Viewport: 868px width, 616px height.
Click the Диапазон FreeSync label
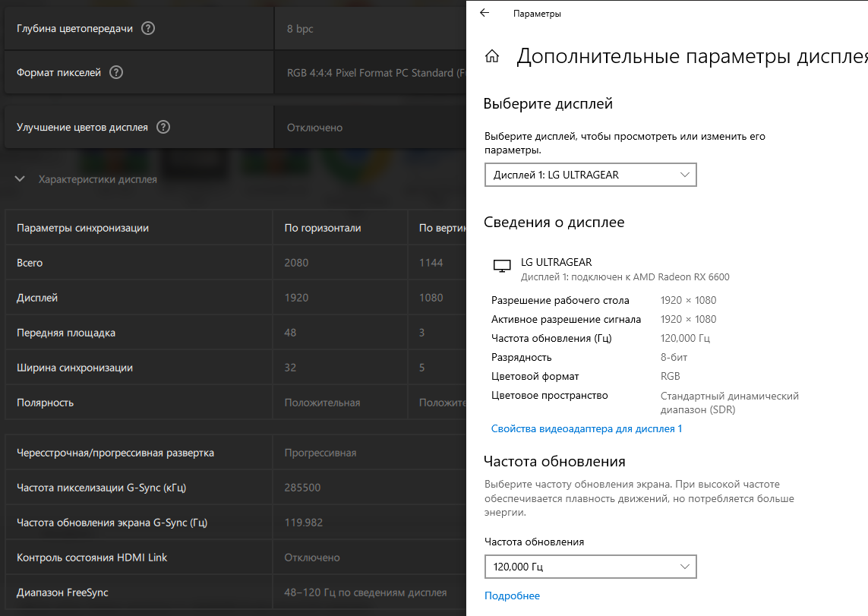click(62, 592)
